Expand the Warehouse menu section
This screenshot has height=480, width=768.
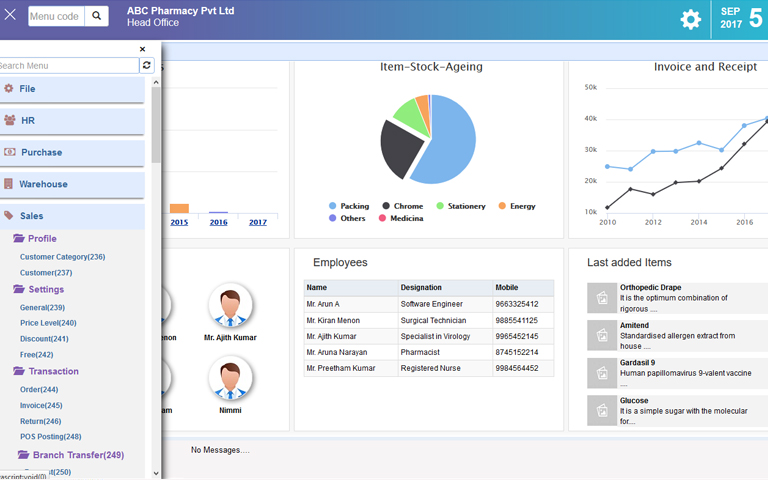coord(72,185)
